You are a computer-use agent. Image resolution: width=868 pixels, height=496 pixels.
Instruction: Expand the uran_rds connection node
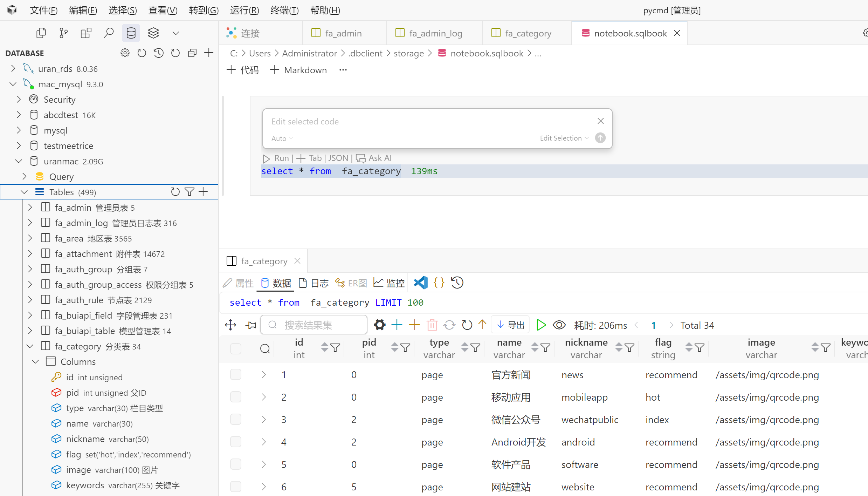coord(13,68)
